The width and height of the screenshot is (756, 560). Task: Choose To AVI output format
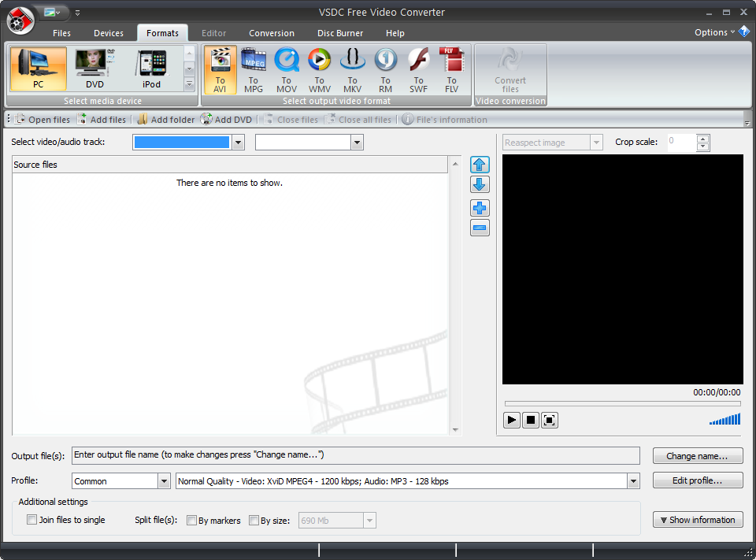point(220,70)
